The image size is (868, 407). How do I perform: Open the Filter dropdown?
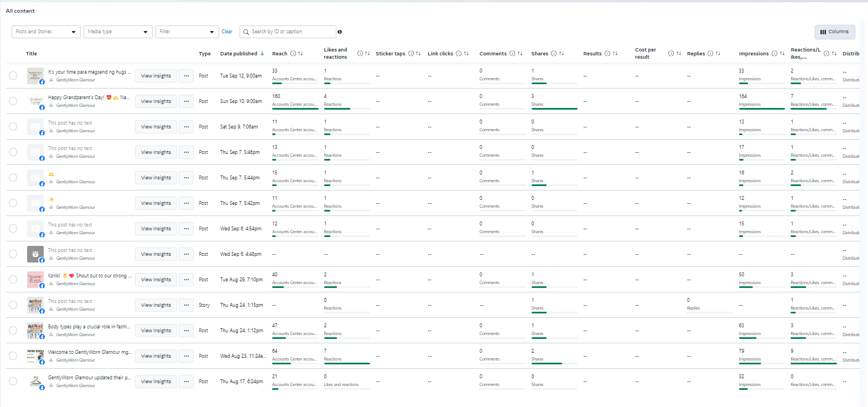pyautogui.click(x=187, y=32)
